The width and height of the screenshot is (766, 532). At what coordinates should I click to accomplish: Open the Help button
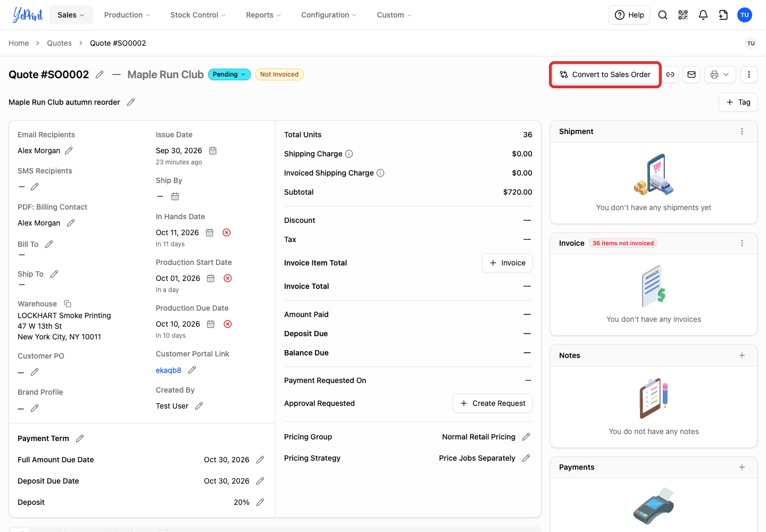pos(629,15)
